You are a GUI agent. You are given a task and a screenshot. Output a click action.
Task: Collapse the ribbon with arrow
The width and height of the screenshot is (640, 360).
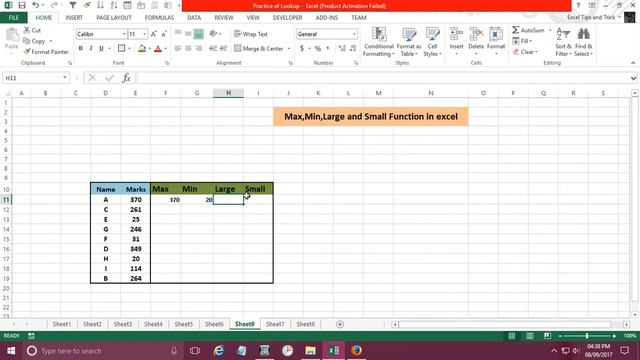point(633,63)
